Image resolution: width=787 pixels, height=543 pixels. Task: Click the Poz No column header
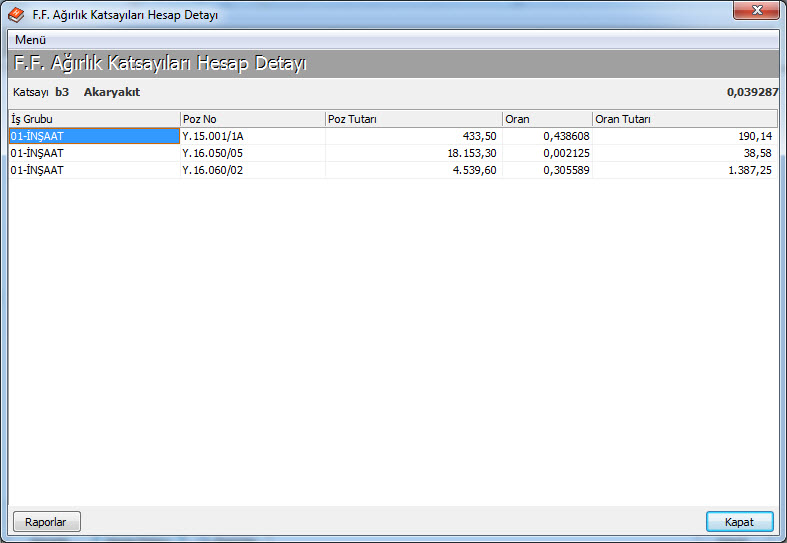pyautogui.click(x=252, y=119)
